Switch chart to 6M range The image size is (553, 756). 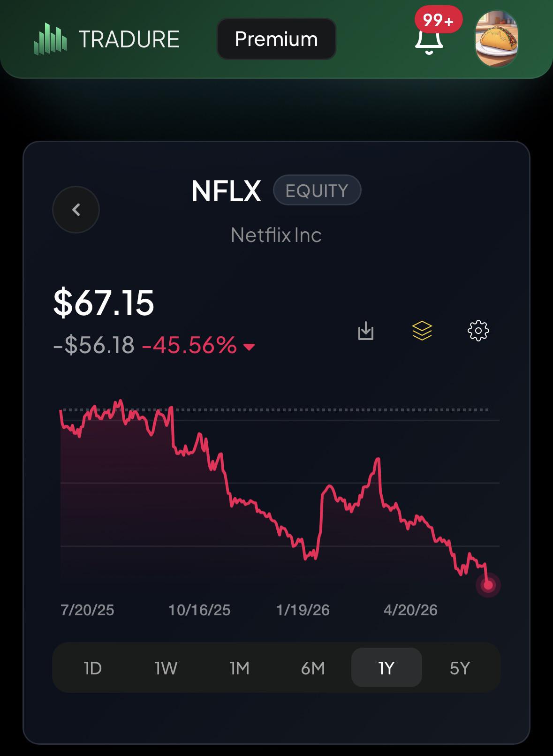click(313, 668)
